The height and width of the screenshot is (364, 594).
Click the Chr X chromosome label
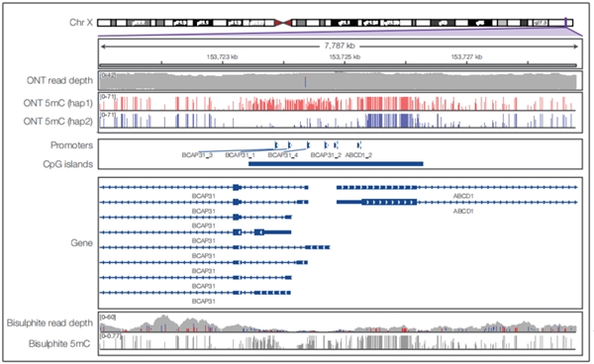click(81, 23)
